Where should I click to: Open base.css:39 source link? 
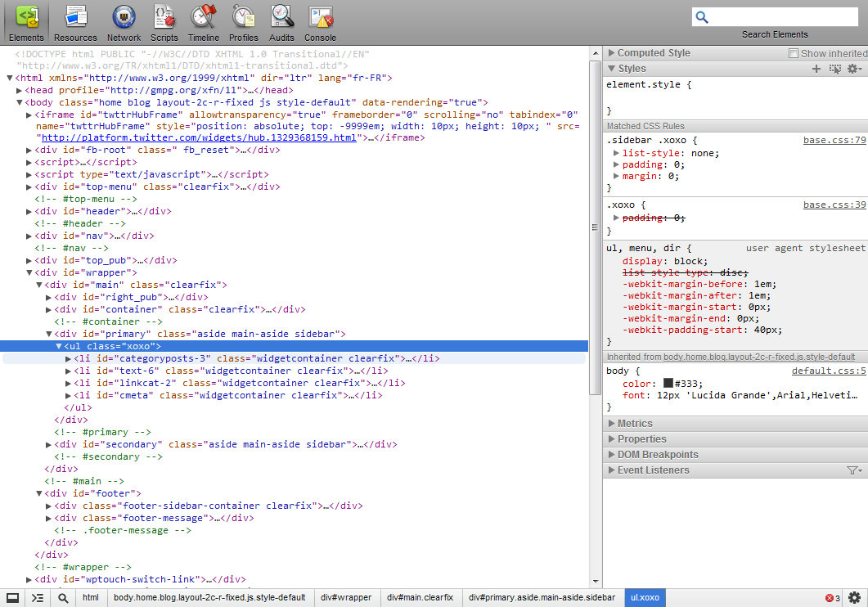pyautogui.click(x=834, y=205)
